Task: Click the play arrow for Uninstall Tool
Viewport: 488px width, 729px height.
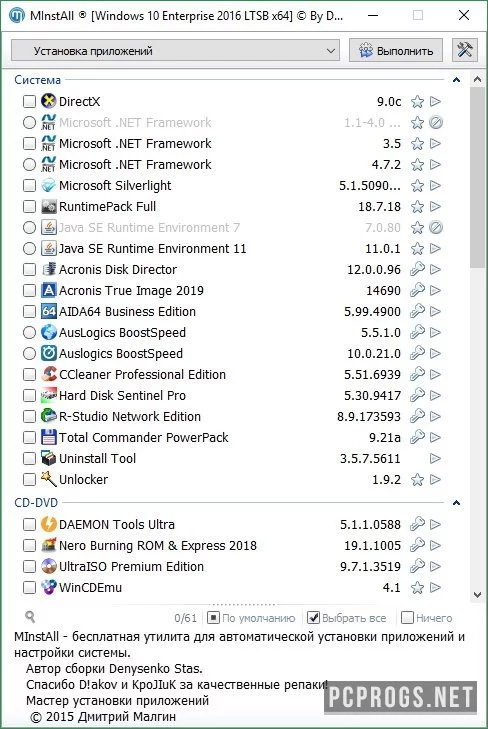Action: 435,458
